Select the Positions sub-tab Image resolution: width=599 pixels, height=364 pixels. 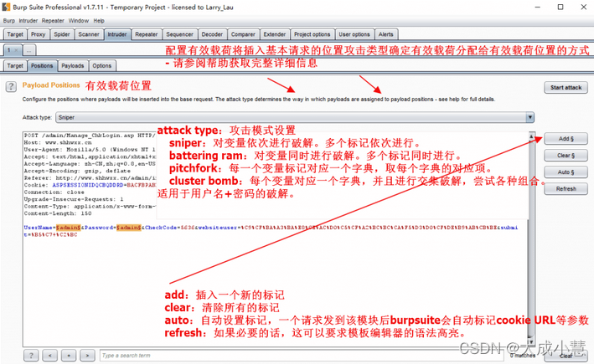(x=42, y=65)
